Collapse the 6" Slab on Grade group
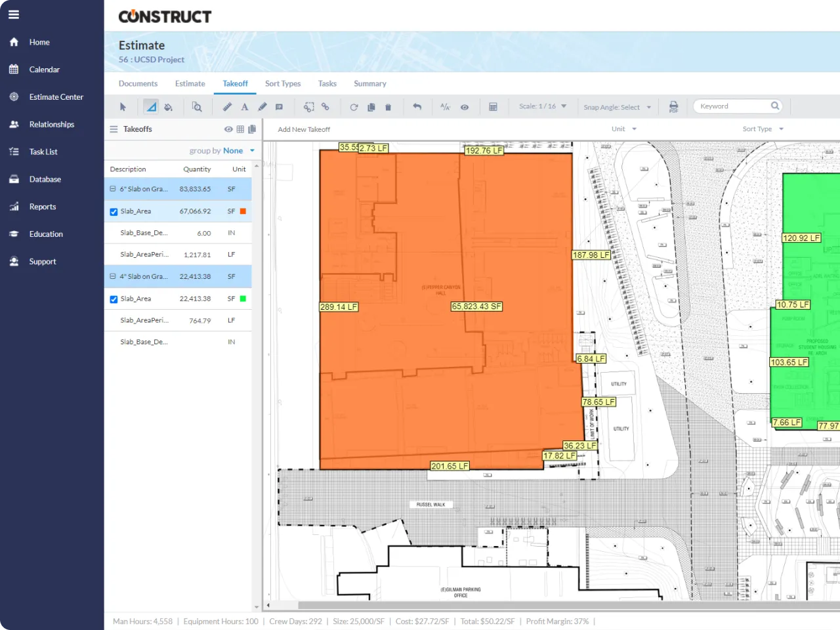840x630 pixels. (x=113, y=189)
